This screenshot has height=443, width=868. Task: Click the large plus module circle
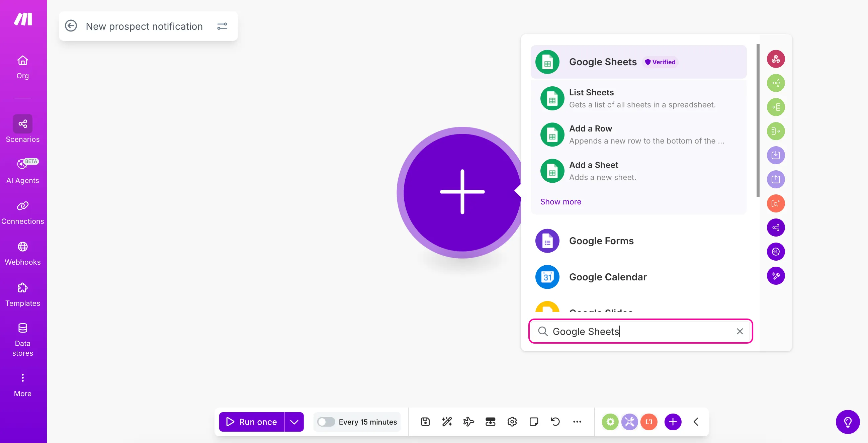462,192
